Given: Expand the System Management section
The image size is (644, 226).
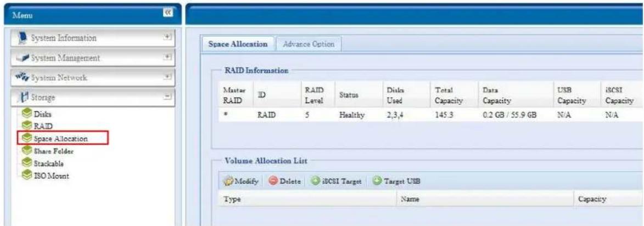Looking at the screenshot, I should pyautogui.click(x=167, y=58).
